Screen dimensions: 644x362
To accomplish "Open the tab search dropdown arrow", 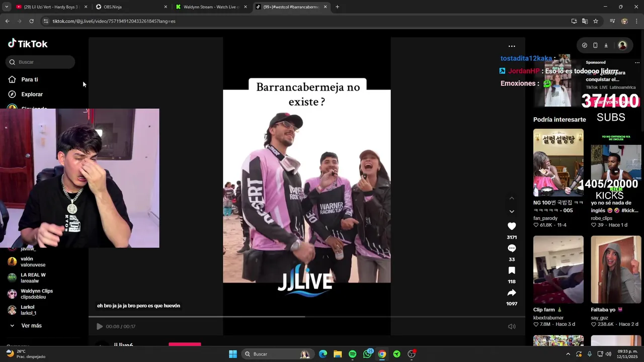I will [x=6, y=7].
